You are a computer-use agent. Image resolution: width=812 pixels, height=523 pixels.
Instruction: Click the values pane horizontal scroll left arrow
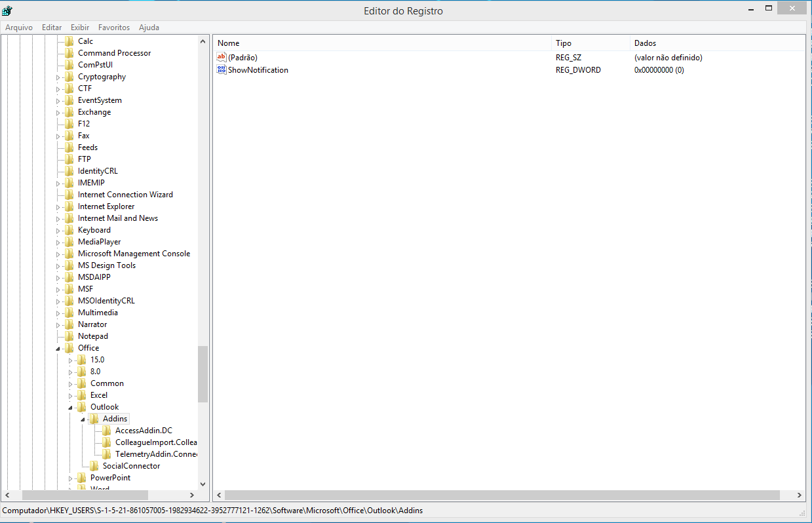[220, 495]
